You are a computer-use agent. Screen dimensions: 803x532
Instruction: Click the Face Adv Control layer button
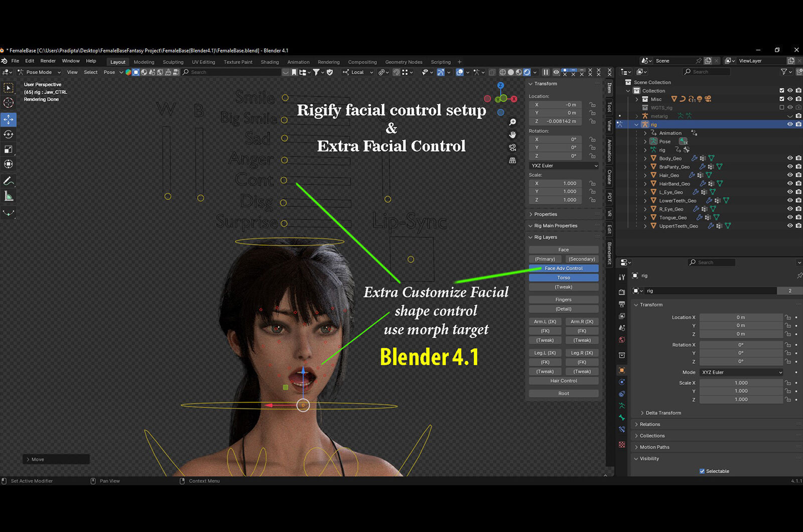[564, 269]
